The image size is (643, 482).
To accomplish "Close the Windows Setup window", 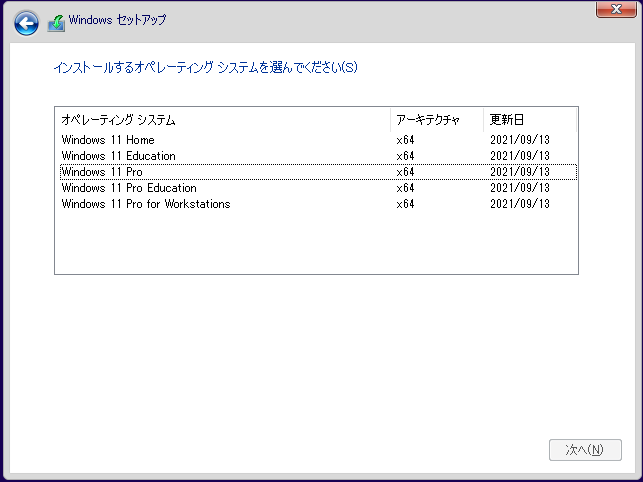I will 616,9.
